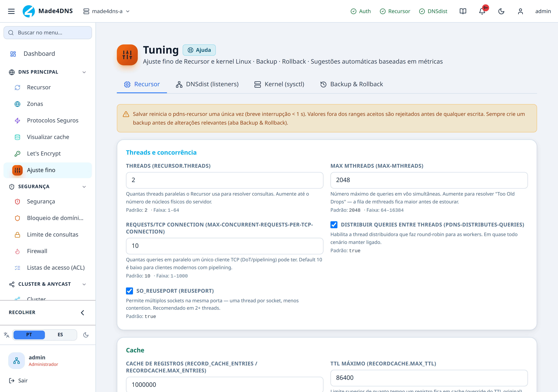Open the made4dns-a server dropdown
558x392 pixels.
coord(107,11)
